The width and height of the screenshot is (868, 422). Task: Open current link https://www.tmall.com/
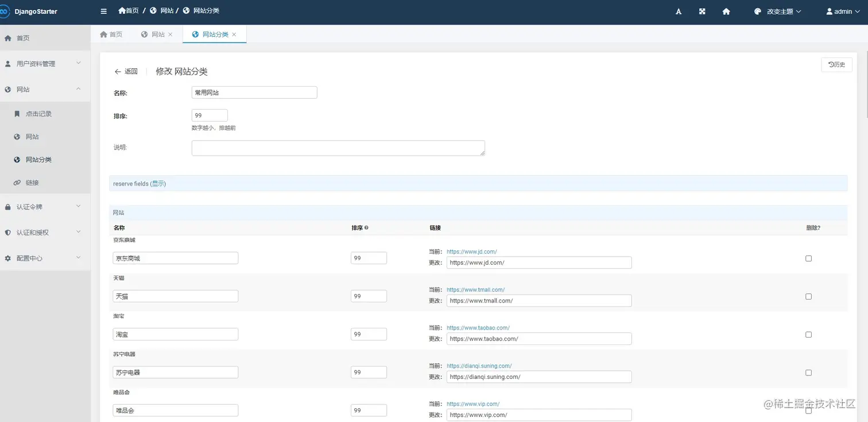475,289
